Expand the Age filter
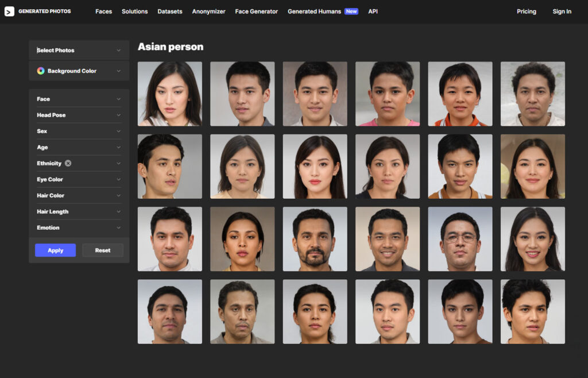 (x=79, y=148)
